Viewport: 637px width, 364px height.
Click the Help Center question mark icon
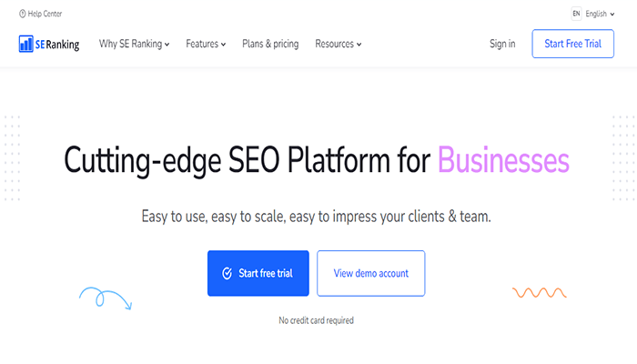point(22,14)
